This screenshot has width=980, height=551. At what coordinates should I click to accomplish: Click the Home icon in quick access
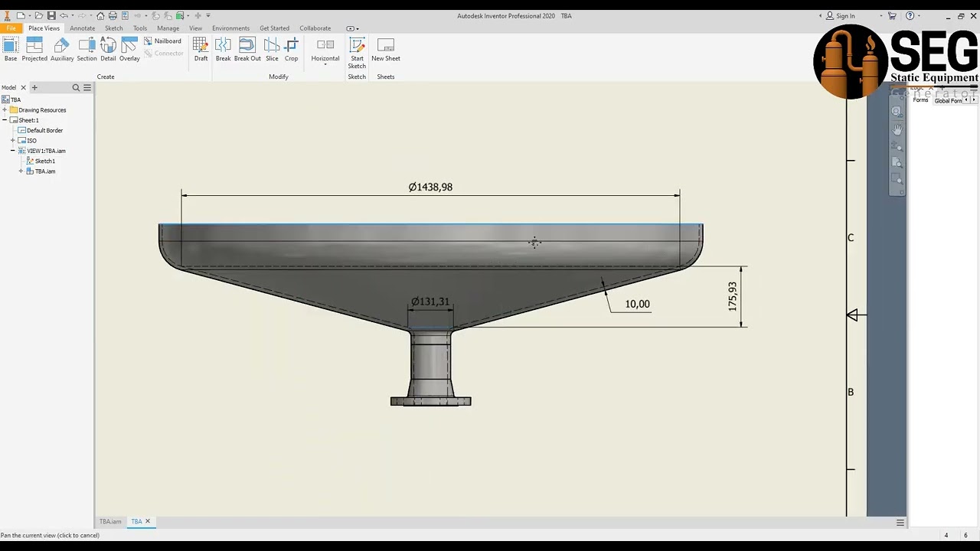(100, 15)
